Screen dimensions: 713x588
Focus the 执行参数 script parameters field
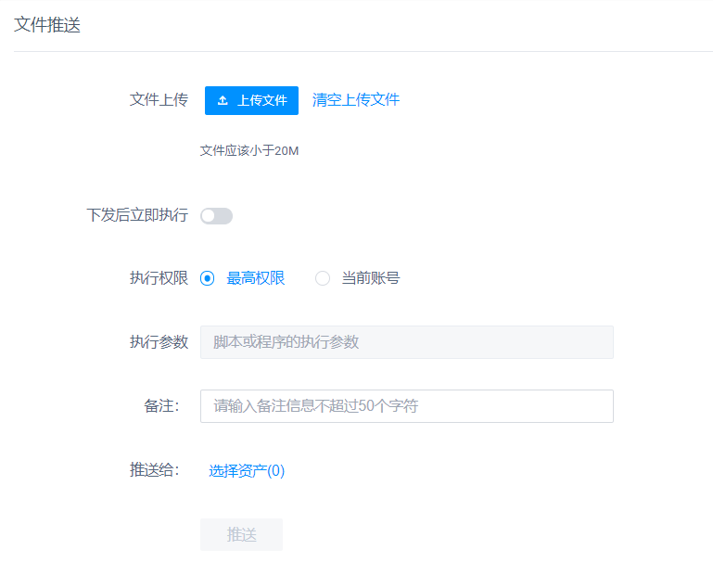(x=407, y=342)
